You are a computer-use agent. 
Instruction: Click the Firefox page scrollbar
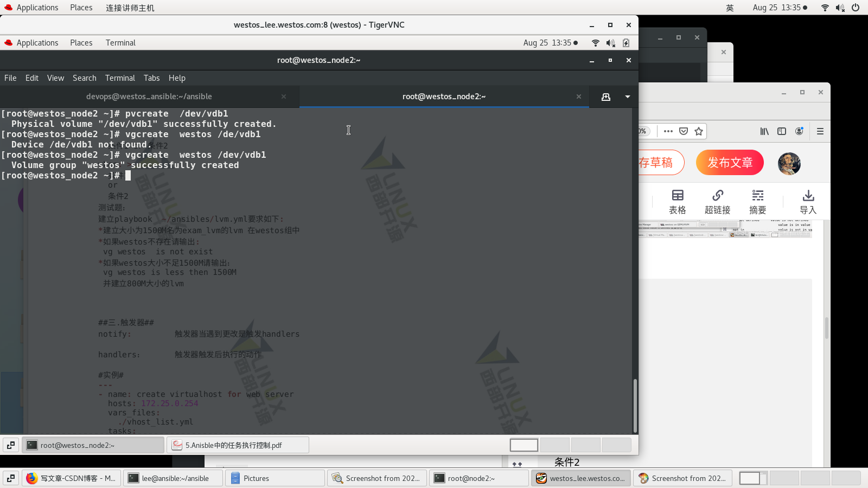pos(827,328)
